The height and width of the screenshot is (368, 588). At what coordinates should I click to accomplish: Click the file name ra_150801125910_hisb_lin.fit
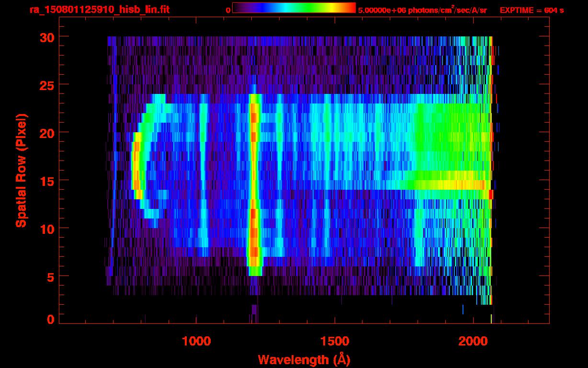pyautogui.click(x=99, y=9)
